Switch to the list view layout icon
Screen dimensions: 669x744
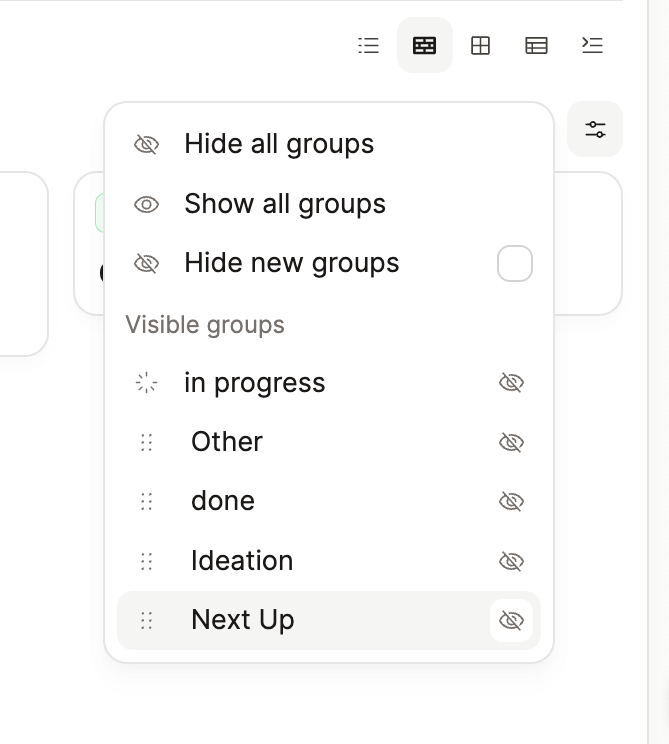click(x=369, y=45)
